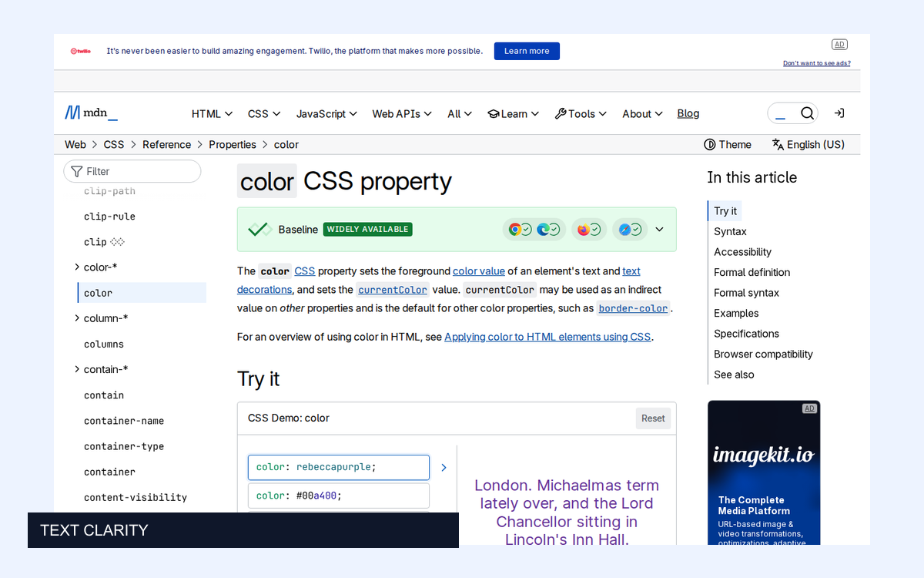Reset the CSS demo
Screen dimensions: 924x578
(653, 418)
